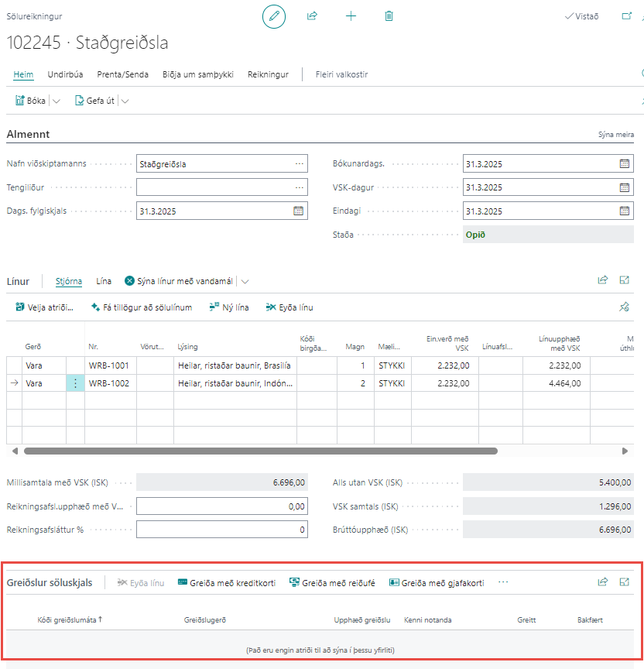This screenshot has height=669, width=644.
Task: Click Greiða með reiðufé button
Action: tap(331, 583)
